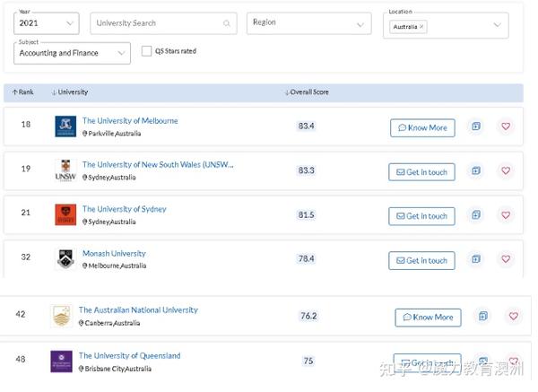Add Australian National University to compare
The height and width of the screenshot is (392, 538).
pos(483,316)
